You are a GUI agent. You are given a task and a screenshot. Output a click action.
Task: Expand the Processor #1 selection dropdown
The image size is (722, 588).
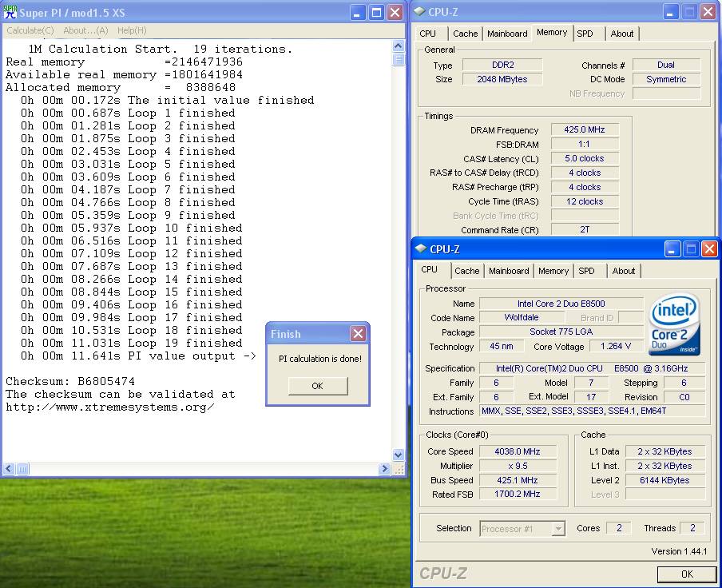click(558, 529)
